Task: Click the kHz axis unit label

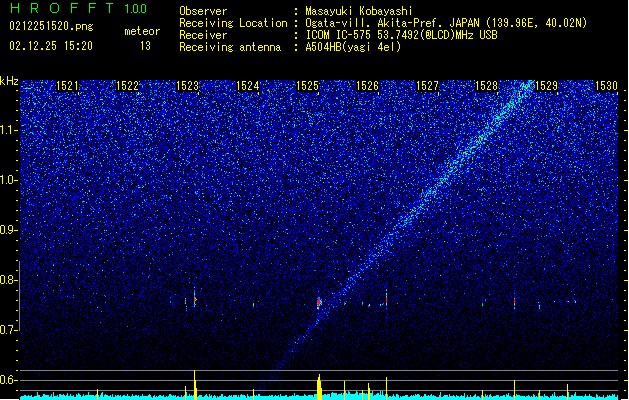Action: [x=9, y=81]
